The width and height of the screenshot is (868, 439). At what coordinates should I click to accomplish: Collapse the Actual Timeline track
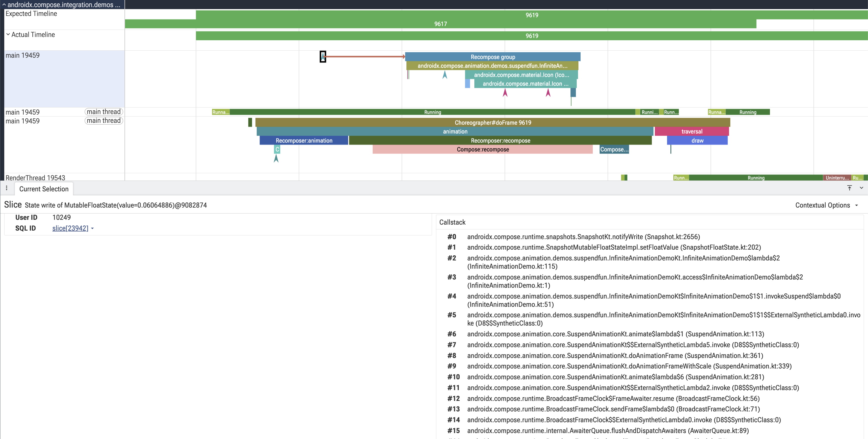pyautogui.click(x=8, y=34)
